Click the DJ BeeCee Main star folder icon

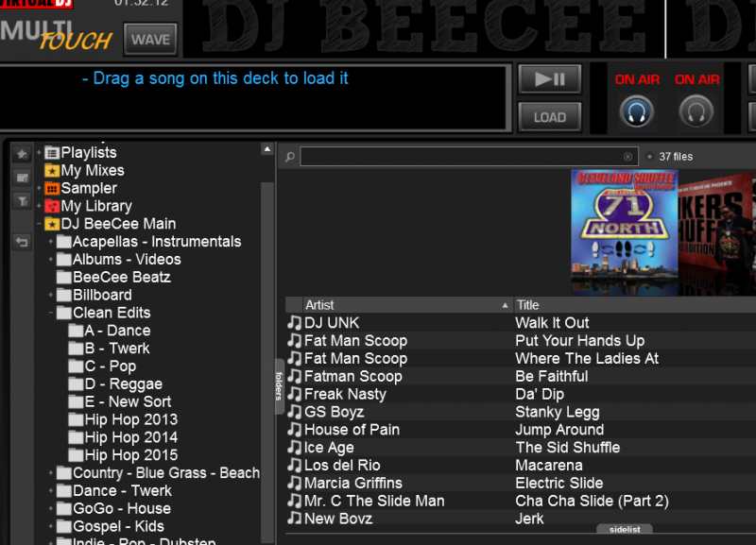coord(52,224)
